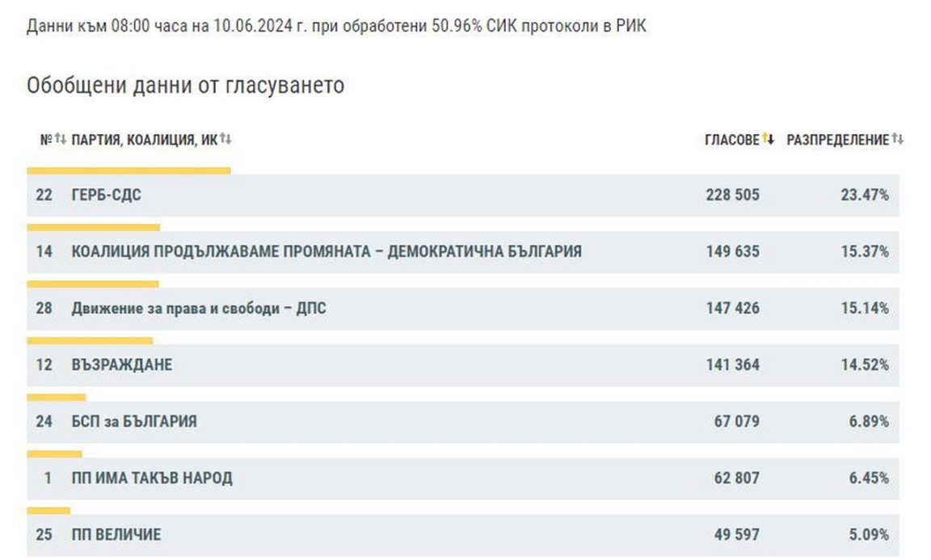Click the 228 505 votes value

click(732, 195)
